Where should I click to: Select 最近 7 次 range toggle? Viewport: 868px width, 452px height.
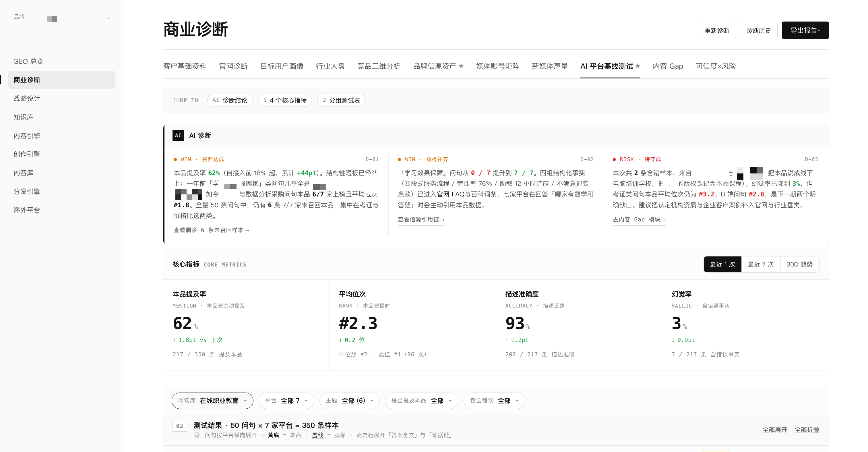click(x=761, y=264)
